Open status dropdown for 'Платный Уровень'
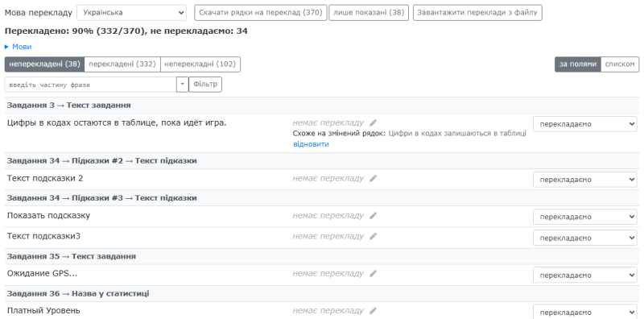The width and height of the screenshot is (644, 319). 585,313
